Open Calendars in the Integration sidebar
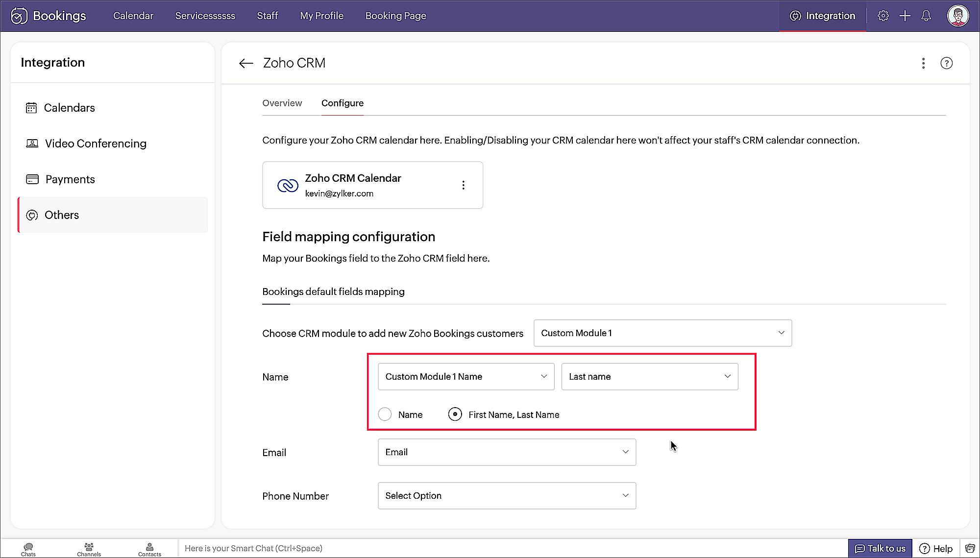980x558 pixels. click(113, 108)
